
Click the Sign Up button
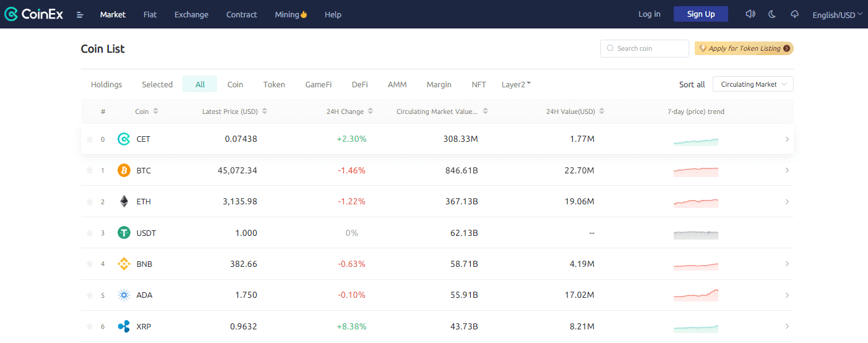pos(700,14)
